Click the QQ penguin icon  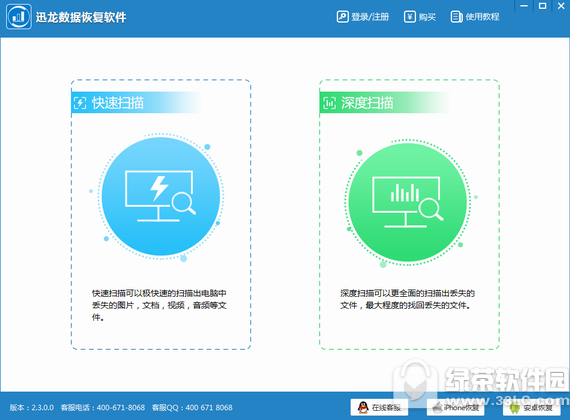363,407
